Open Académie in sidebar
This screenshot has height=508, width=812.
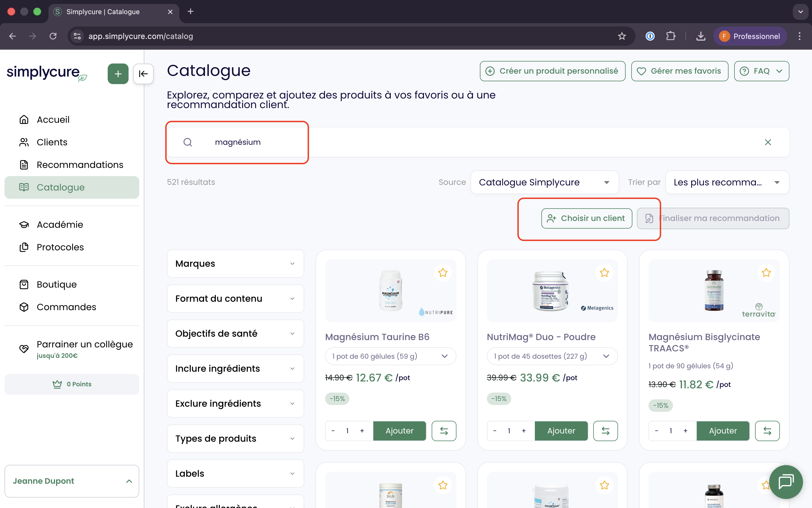72,224
